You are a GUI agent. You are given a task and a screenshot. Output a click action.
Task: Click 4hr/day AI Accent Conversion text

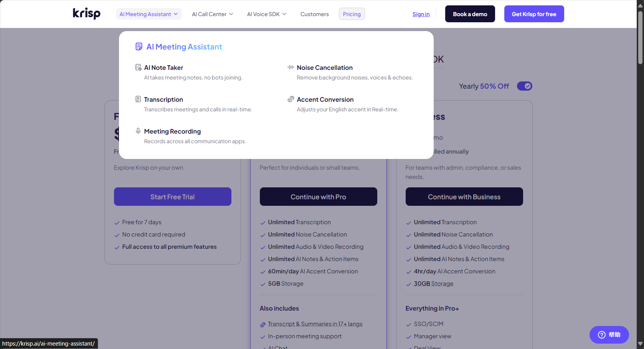coord(454,271)
